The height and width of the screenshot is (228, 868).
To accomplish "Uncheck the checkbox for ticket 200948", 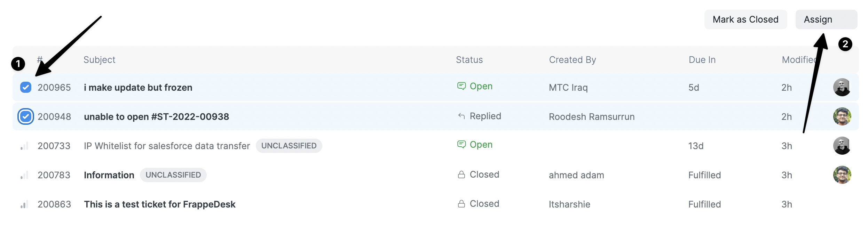I will tap(26, 116).
